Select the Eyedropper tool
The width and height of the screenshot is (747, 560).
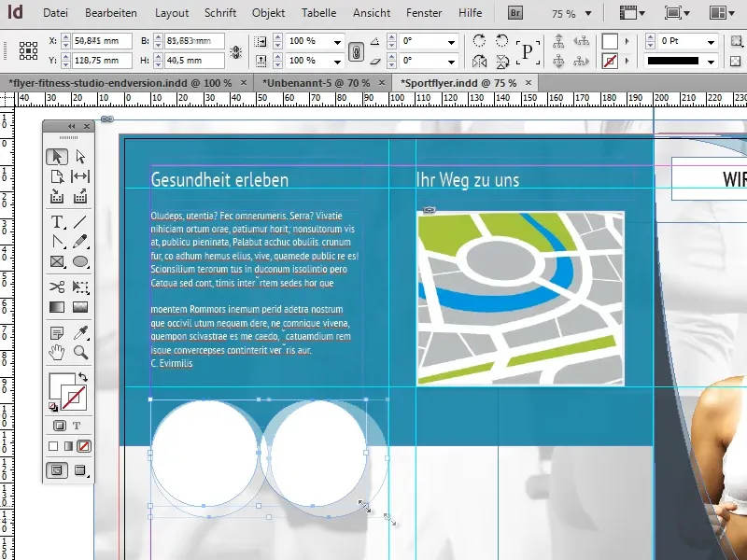pyautogui.click(x=80, y=333)
